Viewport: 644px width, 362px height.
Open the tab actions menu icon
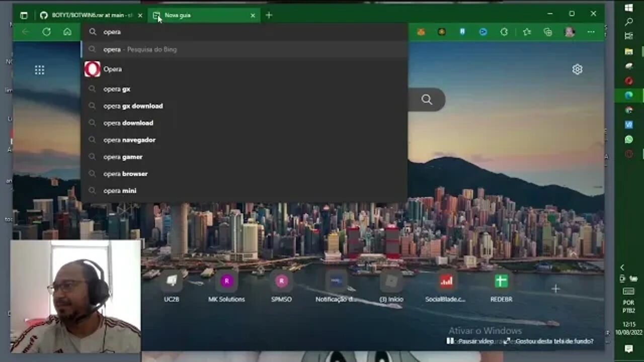click(x=24, y=15)
